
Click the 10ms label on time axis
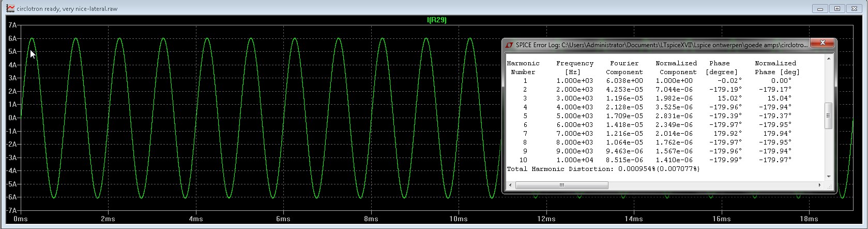pos(459,219)
